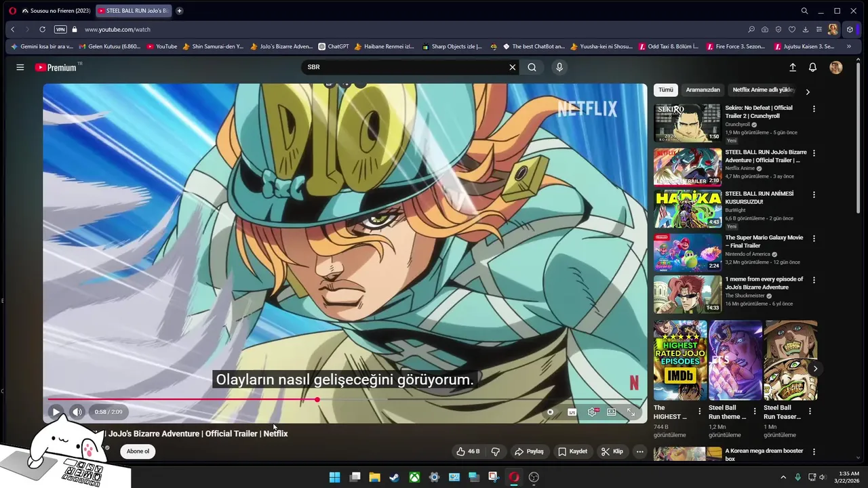
Task: Open the Opera easy setup sliders icon
Action: point(818,29)
